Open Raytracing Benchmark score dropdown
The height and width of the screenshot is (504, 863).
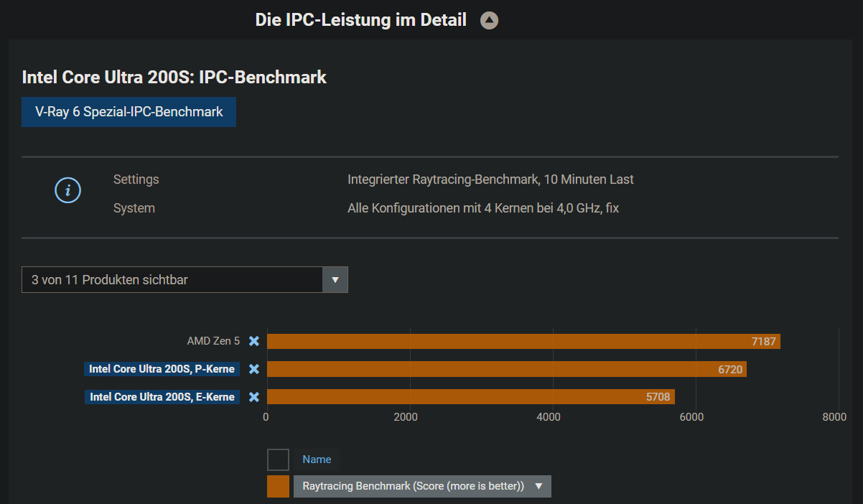pyautogui.click(x=422, y=486)
